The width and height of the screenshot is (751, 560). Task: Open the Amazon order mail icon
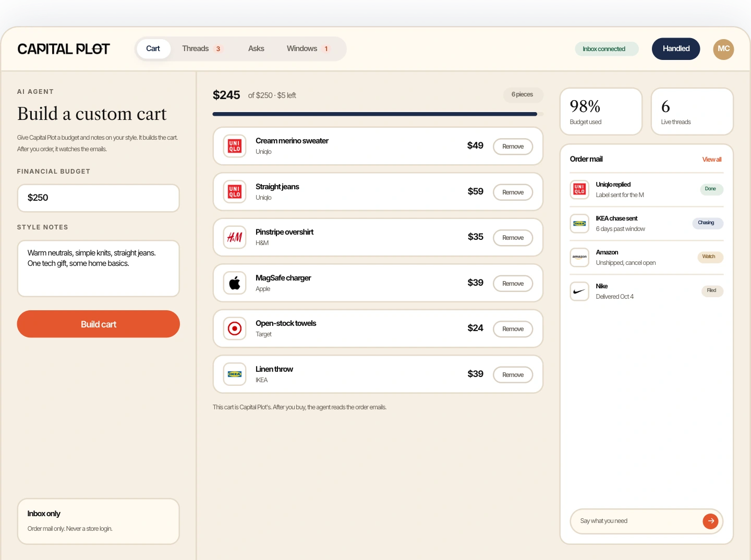tap(579, 257)
